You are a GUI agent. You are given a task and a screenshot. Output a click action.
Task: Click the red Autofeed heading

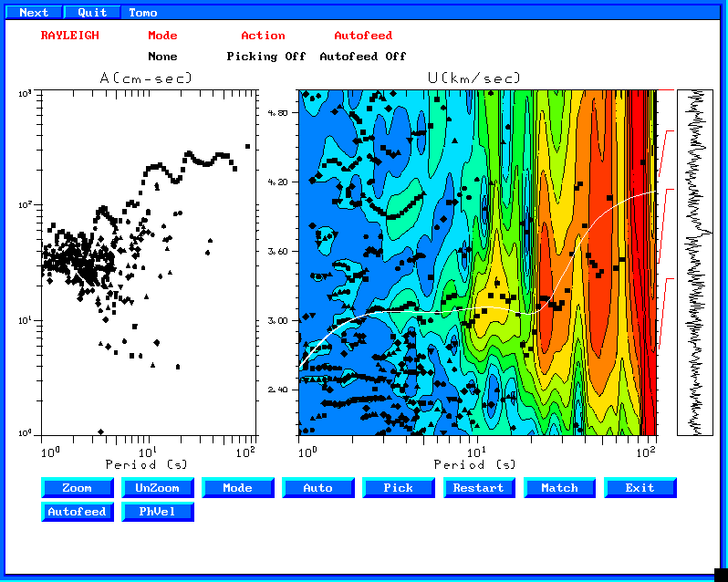pos(363,36)
